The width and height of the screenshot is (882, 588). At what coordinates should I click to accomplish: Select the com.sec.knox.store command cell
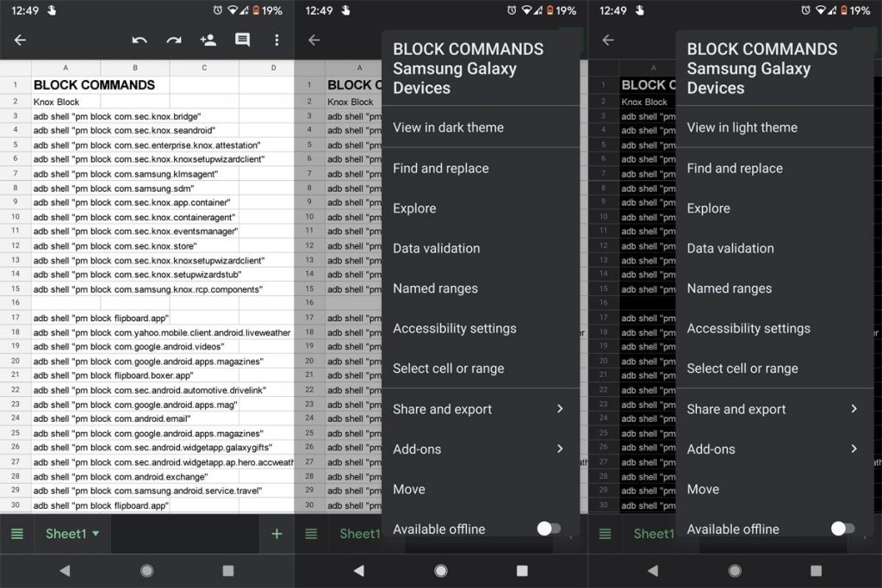[x=115, y=245]
